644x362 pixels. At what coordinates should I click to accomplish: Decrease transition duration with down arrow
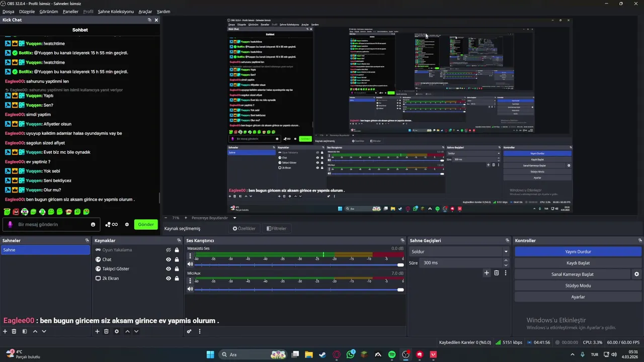pyautogui.click(x=506, y=265)
